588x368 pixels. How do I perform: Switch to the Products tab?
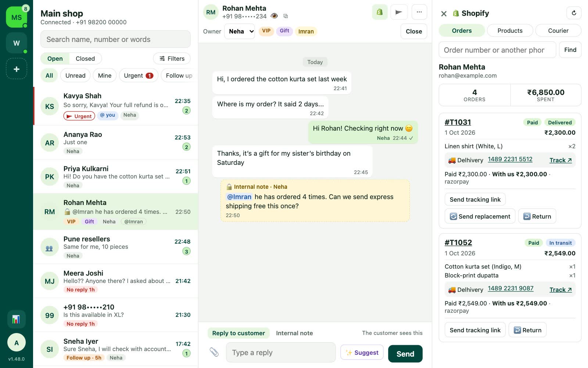pyautogui.click(x=510, y=31)
